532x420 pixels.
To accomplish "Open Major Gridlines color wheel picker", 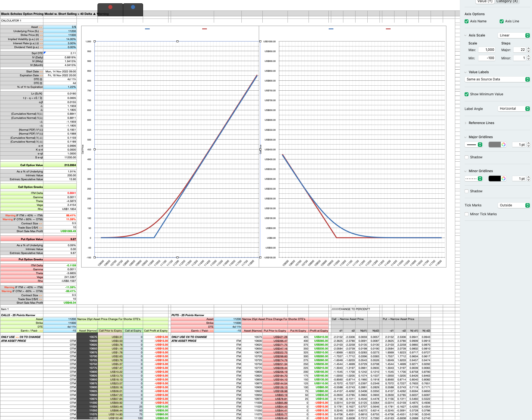I will pyautogui.click(x=504, y=145).
